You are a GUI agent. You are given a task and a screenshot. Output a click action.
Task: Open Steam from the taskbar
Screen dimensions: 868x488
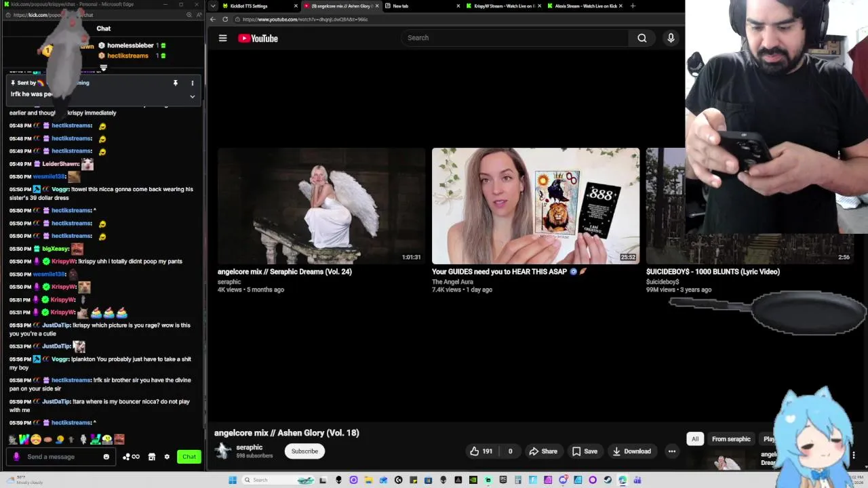tap(608, 480)
